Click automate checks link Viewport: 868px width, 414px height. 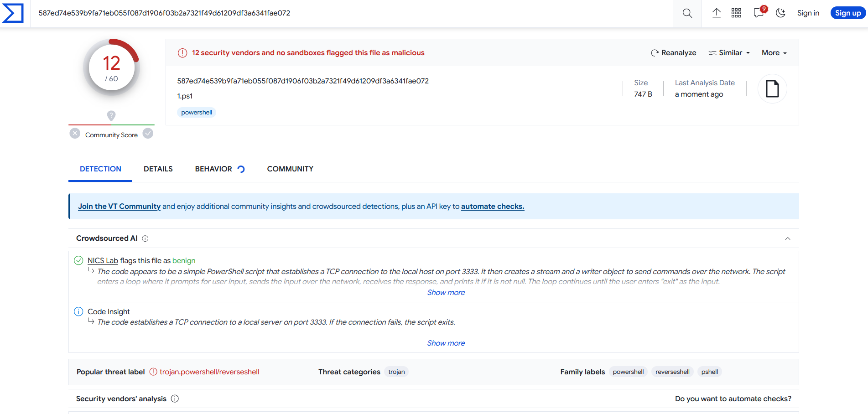(x=493, y=207)
